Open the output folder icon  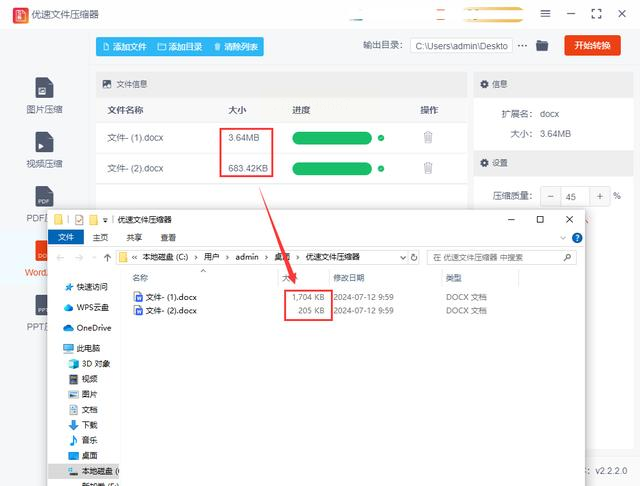tap(542, 46)
